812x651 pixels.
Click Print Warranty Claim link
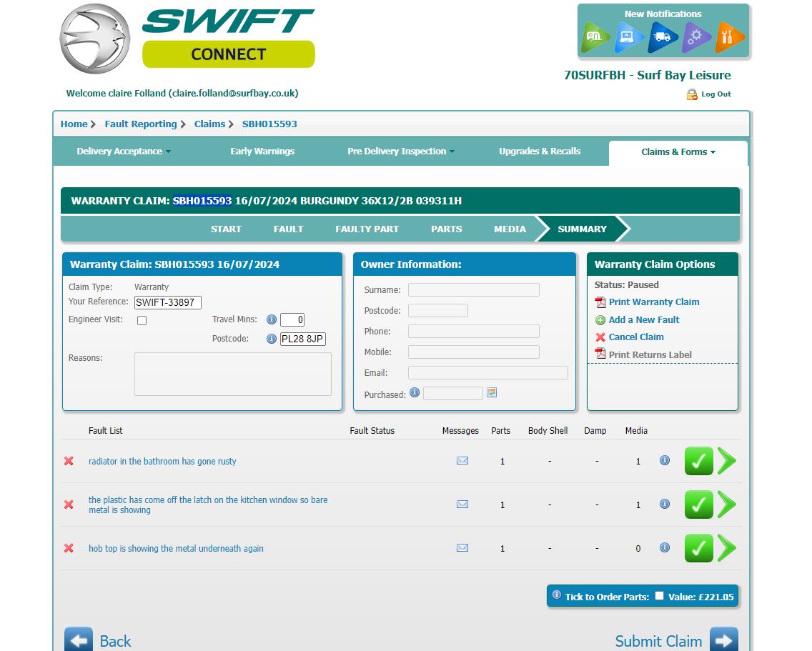[653, 302]
